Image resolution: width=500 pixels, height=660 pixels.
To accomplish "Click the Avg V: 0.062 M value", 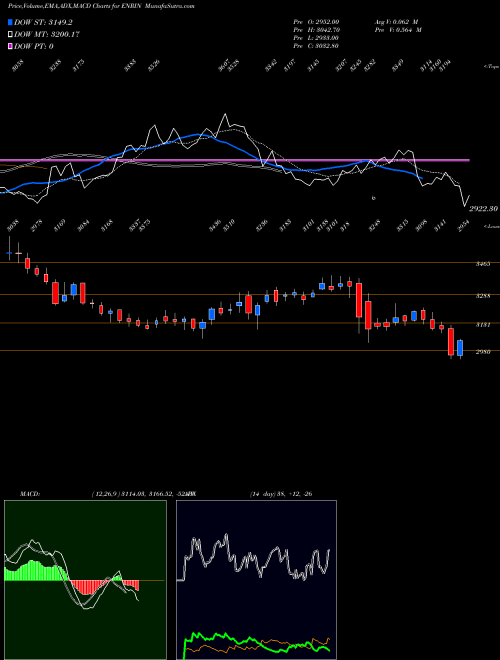I will [x=396, y=21].
